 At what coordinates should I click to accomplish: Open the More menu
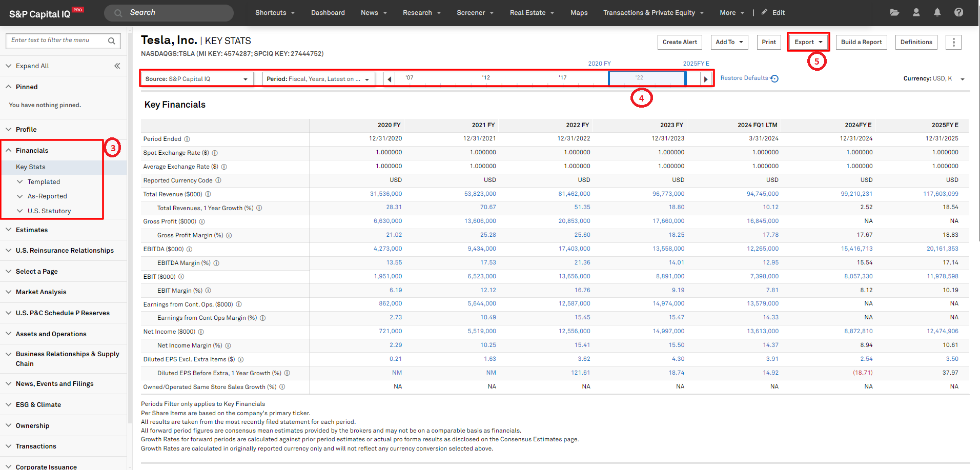pos(732,13)
